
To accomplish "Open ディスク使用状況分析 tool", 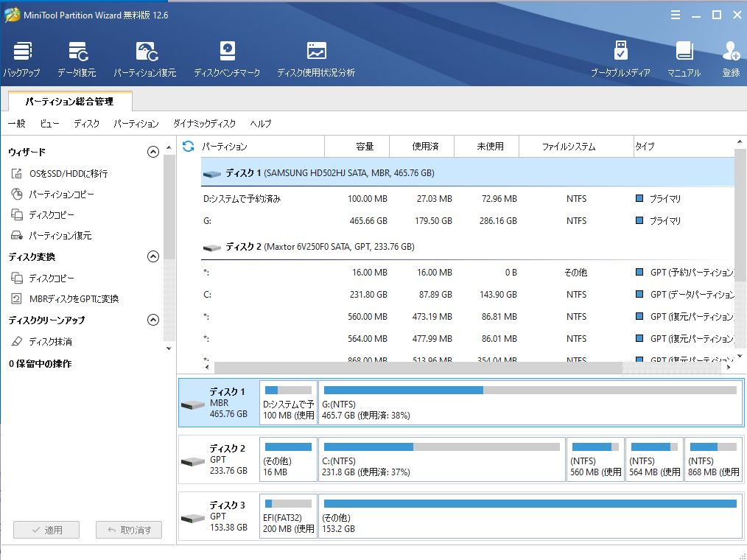I will pyautogui.click(x=316, y=59).
